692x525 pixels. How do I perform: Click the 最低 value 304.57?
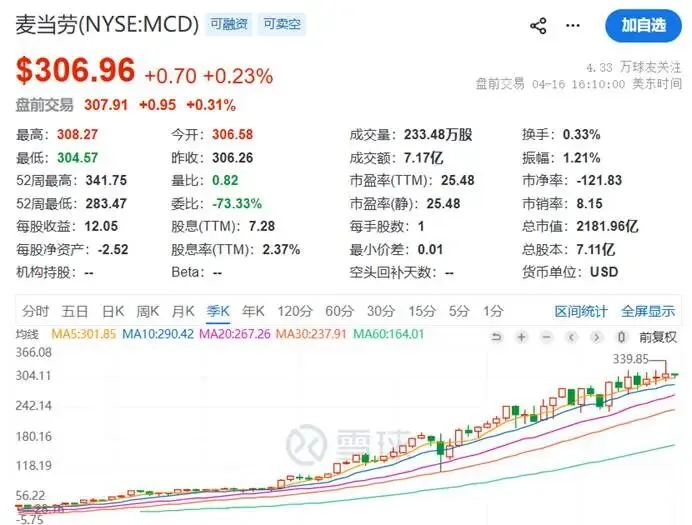click(x=77, y=158)
